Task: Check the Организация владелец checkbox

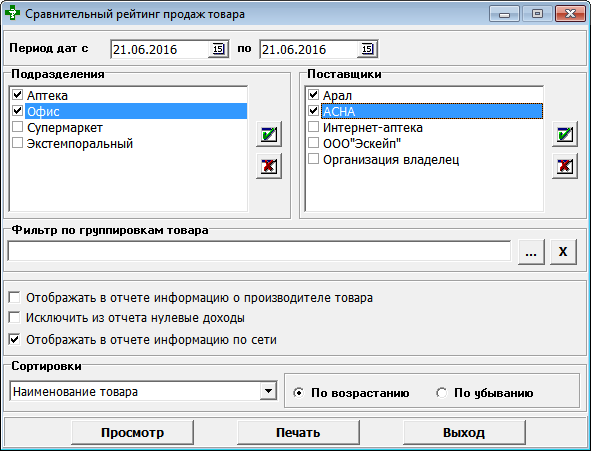Action: [x=313, y=159]
